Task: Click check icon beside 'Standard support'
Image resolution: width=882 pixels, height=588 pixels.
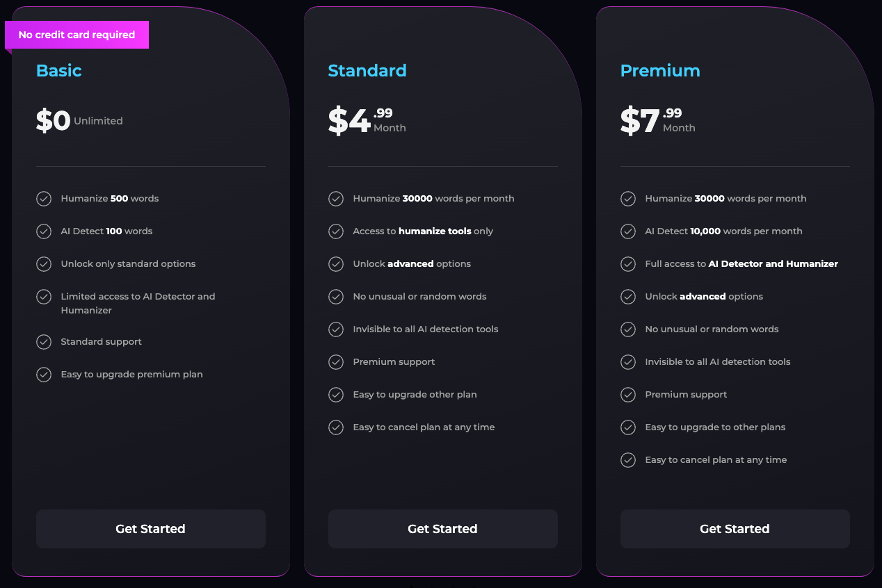Action: [x=44, y=342]
